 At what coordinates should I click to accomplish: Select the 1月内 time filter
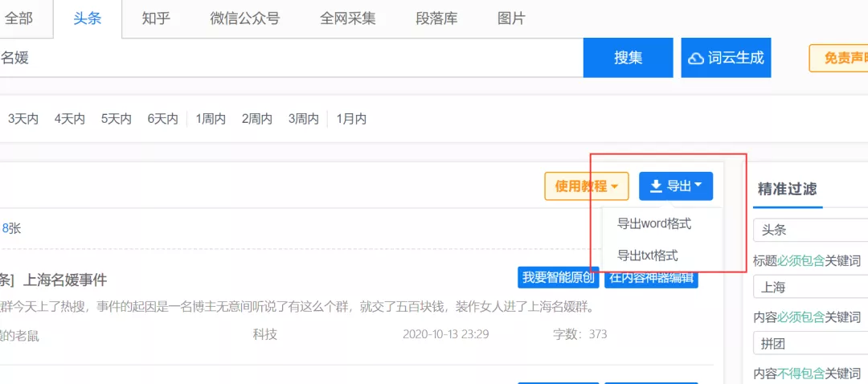(351, 119)
